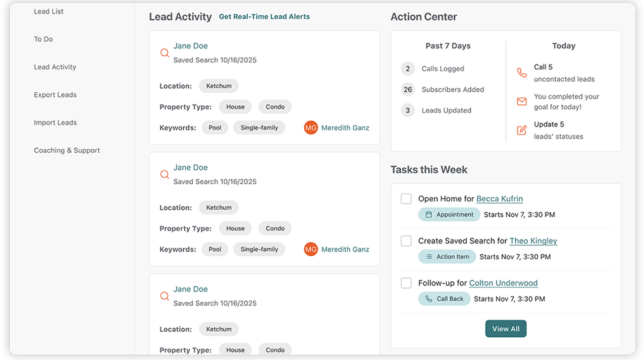Image resolution: width=644 pixels, height=360 pixels.
Task: Check the Open Home for Becca Kufrin task
Action: click(x=406, y=199)
